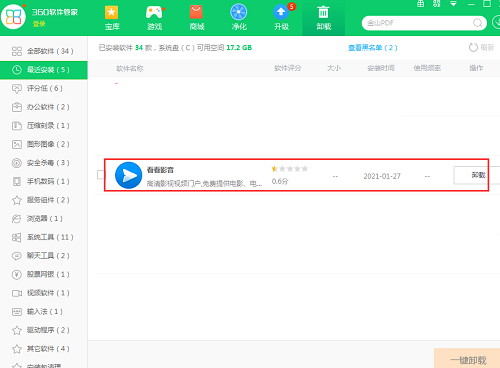Click the 17.2 GB free space text
Image resolution: width=500 pixels, height=368 pixels.
(x=239, y=48)
